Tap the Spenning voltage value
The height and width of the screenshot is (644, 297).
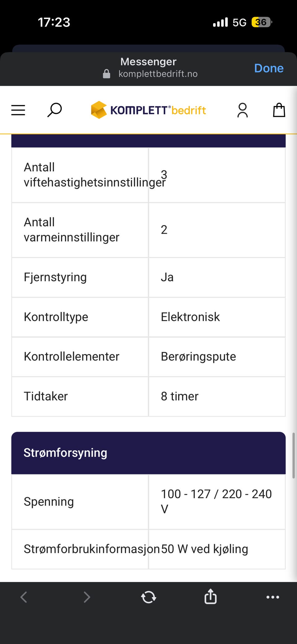point(216,502)
